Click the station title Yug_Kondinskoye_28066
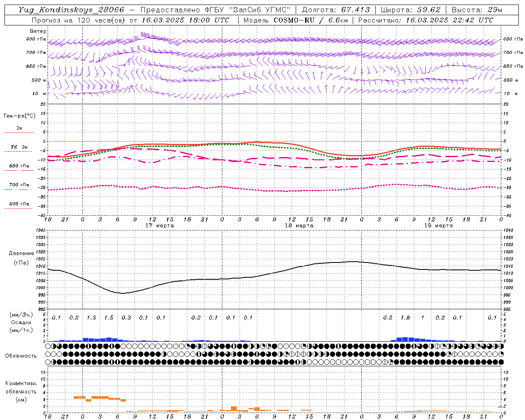 pyautogui.click(x=71, y=10)
